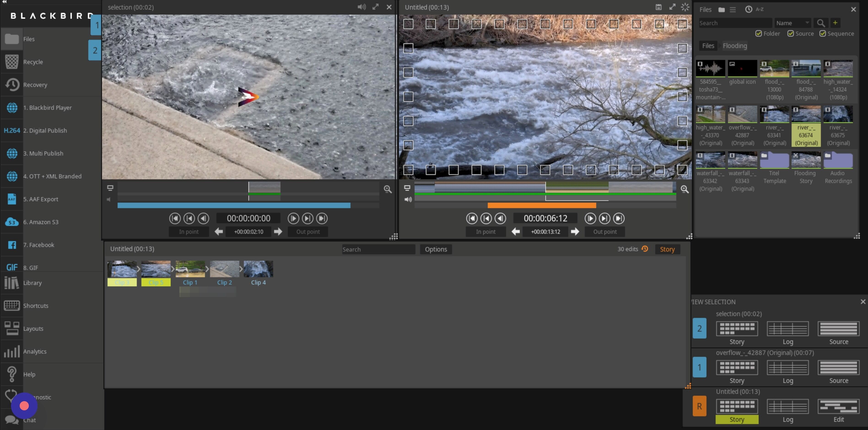The height and width of the screenshot is (430, 868).
Task: Set Out point in Untitled player
Action: point(605,232)
